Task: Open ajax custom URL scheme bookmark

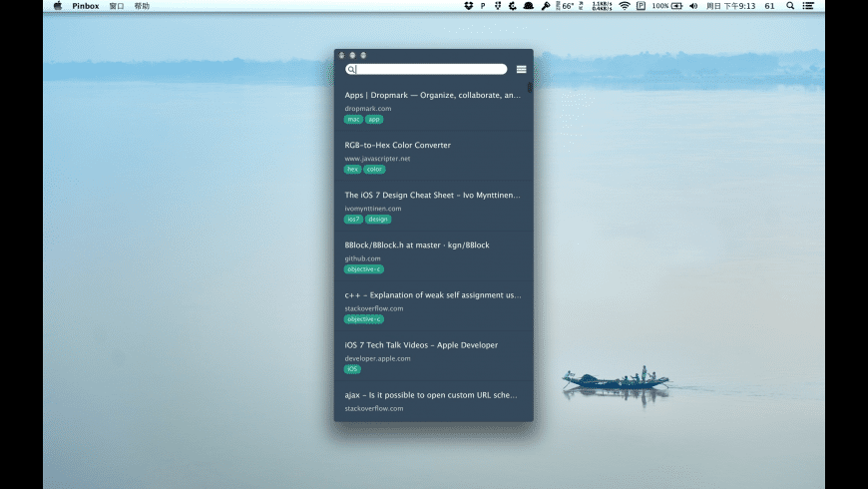Action: 431,395
